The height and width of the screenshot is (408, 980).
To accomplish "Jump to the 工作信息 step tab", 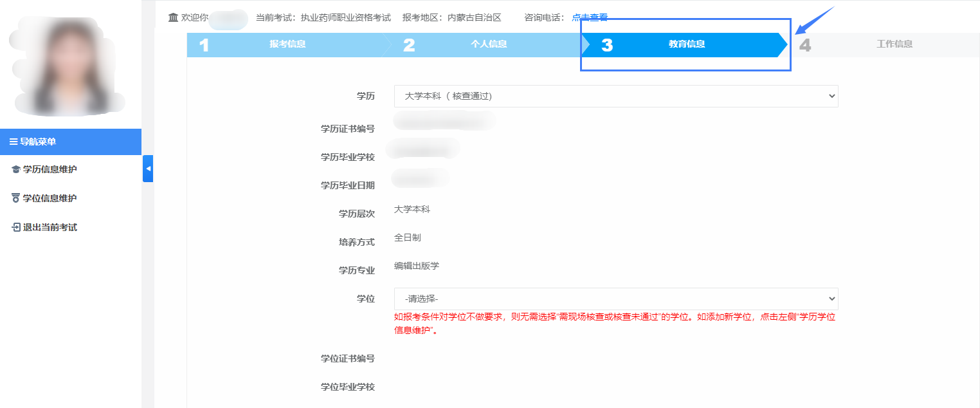I will [894, 44].
